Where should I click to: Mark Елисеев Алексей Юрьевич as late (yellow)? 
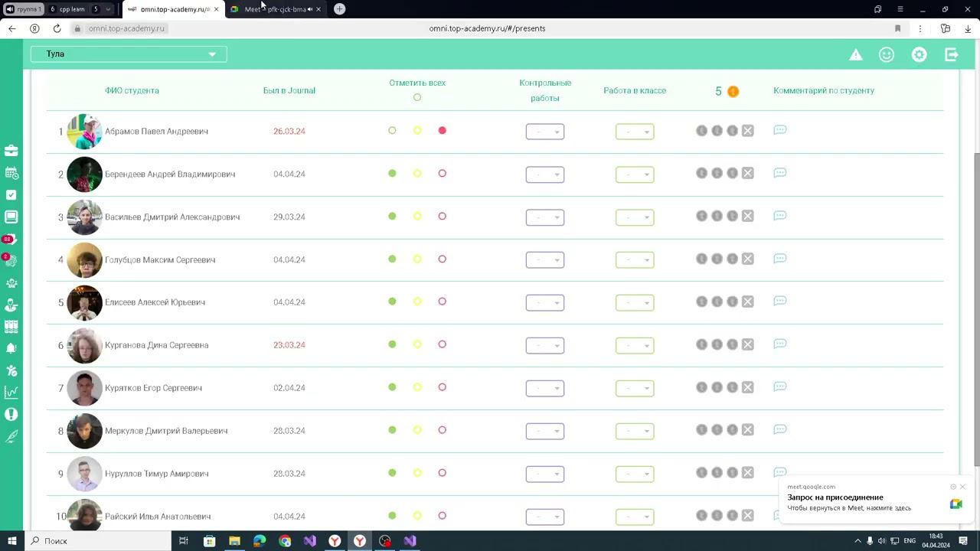(417, 302)
